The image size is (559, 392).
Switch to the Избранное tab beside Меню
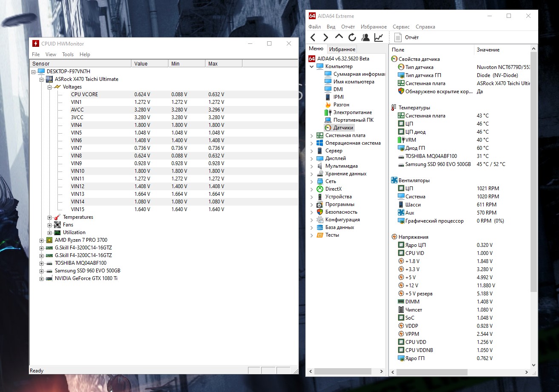tap(342, 49)
